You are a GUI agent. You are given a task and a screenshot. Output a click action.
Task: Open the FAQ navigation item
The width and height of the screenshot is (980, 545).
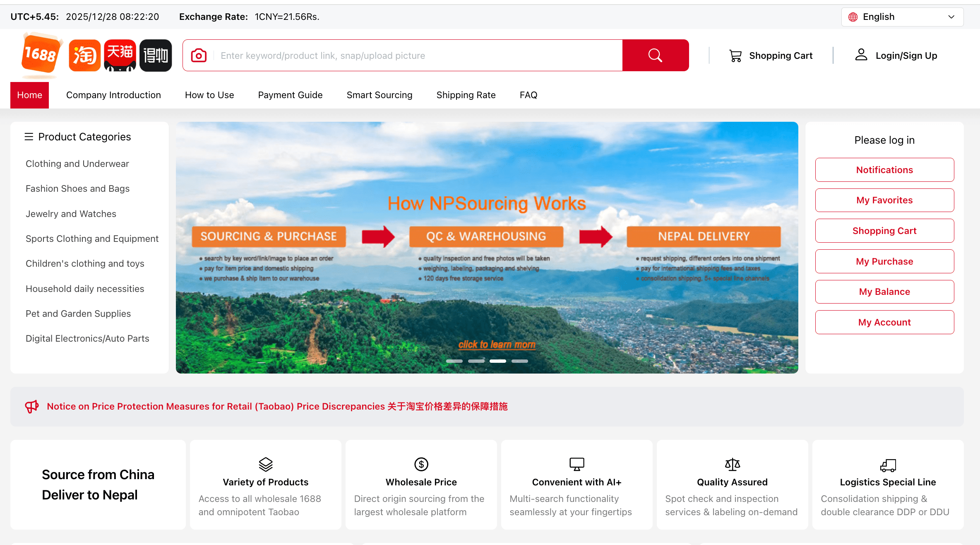[x=528, y=95]
